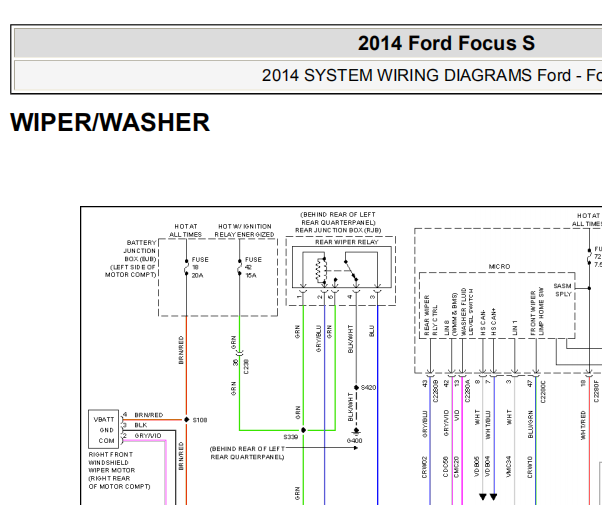
Task: Select the "SASM SPLY" label
Action: click(562, 290)
